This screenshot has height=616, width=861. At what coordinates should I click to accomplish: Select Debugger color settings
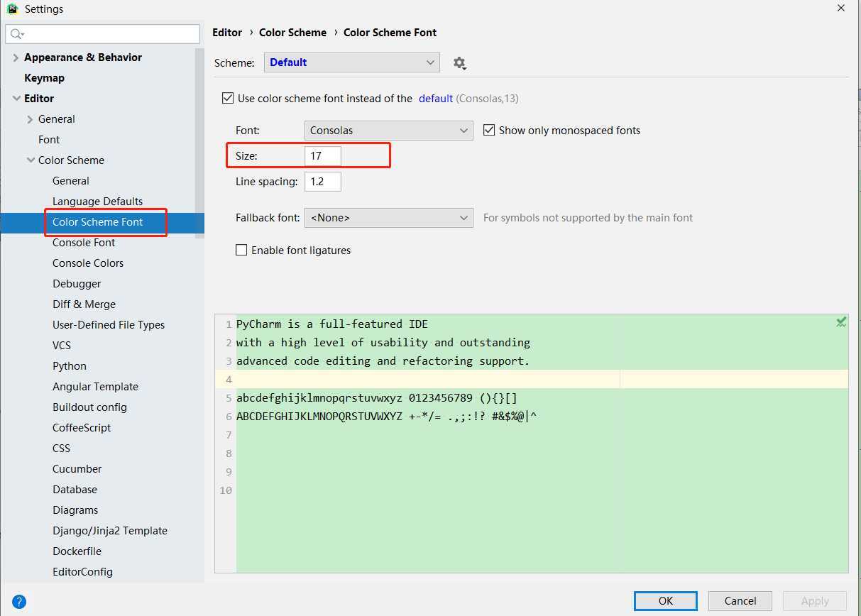coord(77,284)
